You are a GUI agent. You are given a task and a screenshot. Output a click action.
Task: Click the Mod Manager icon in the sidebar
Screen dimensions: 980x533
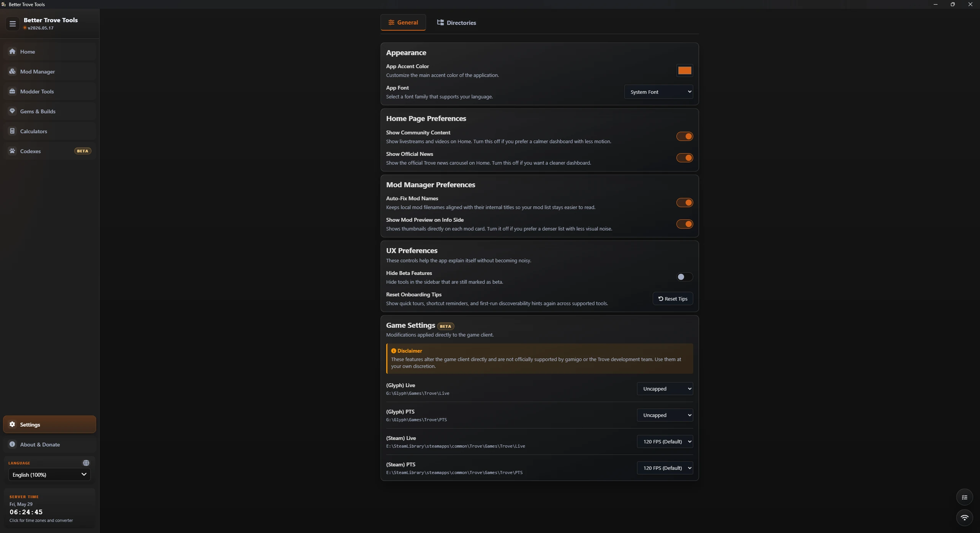click(x=12, y=71)
